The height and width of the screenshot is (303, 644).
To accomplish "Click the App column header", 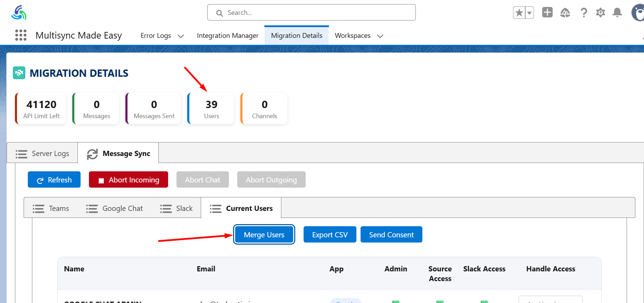I will [x=336, y=269].
